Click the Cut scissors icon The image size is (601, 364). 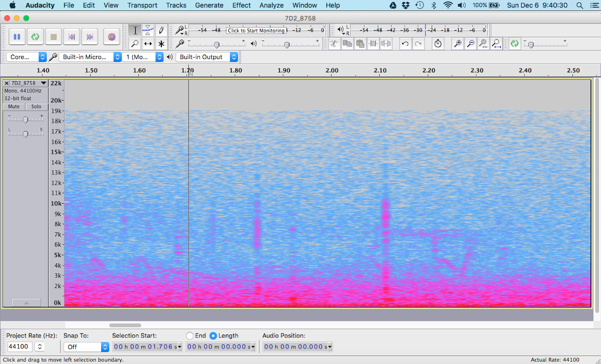pyautogui.click(x=334, y=44)
